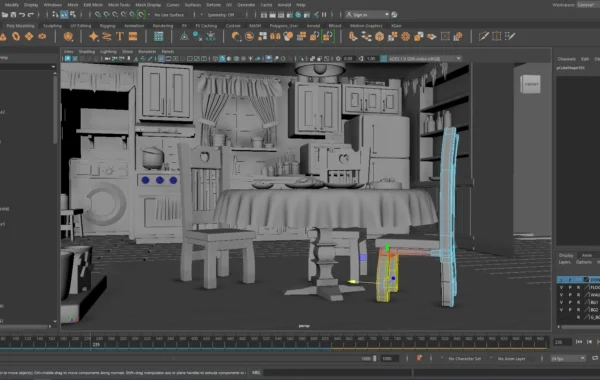Image resolution: width=600 pixels, height=380 pixels.
Task: Toggle visibility V of BG2 layer
Action: pos(561,310)
